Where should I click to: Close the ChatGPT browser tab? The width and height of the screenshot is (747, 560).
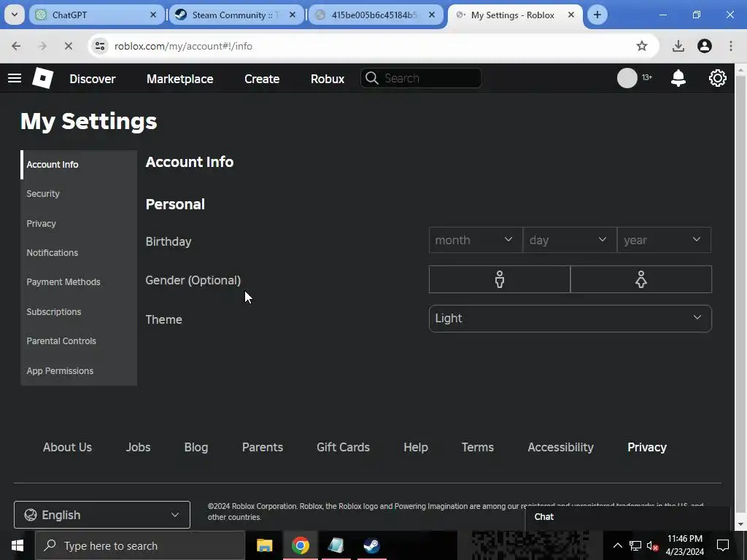click(153, 15)
